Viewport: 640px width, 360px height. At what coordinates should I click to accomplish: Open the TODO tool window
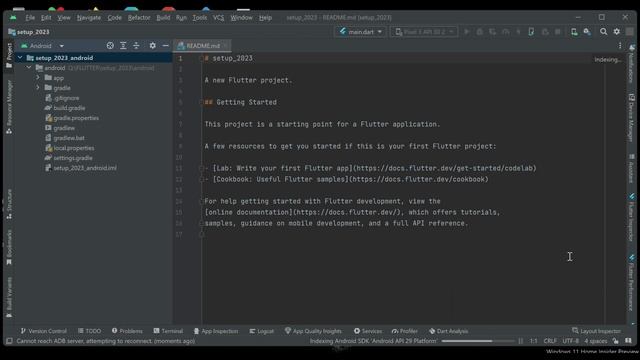pos(89,331)
